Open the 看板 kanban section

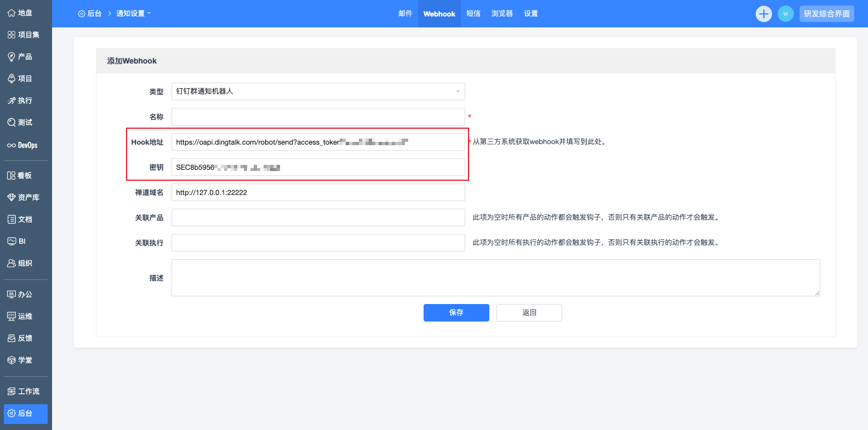point(20,175)
